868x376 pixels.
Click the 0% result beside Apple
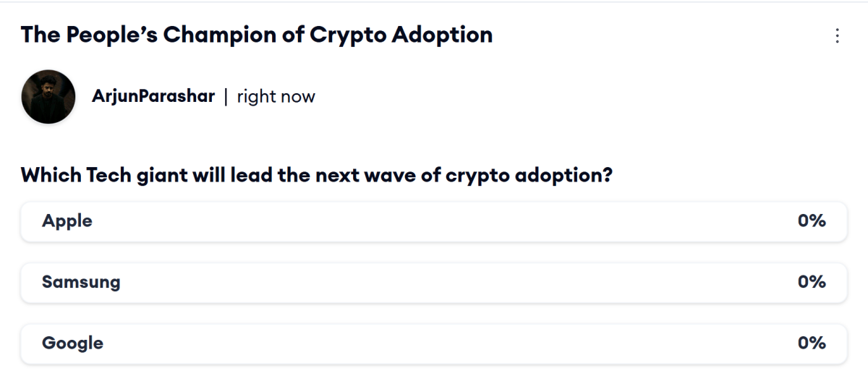tap(812, 221)
